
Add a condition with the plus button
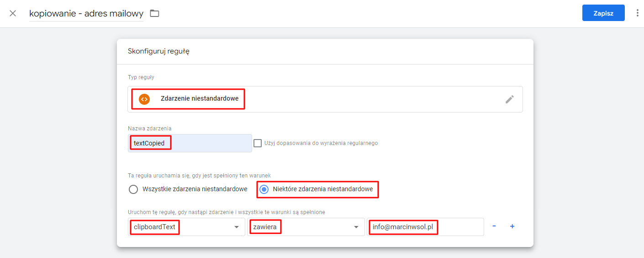(x=512, y=226)
